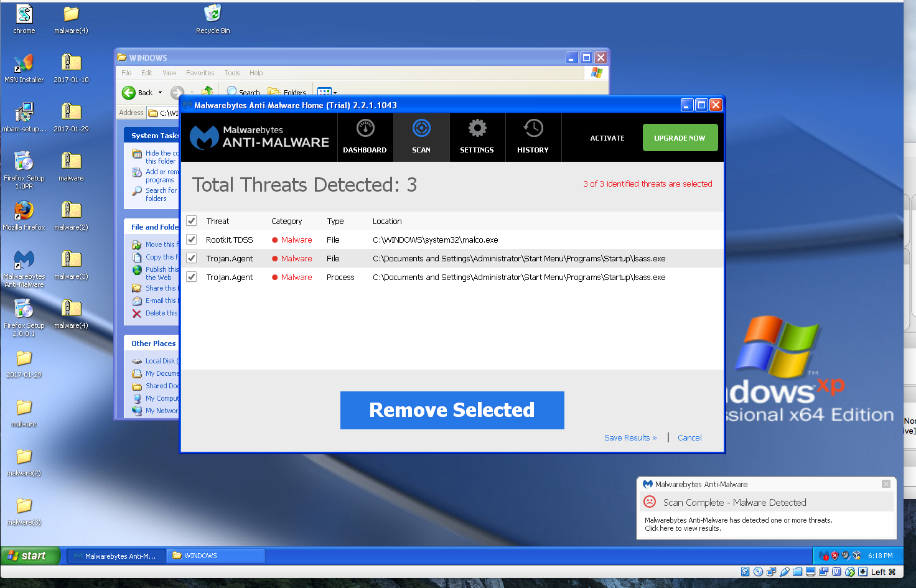
Task: Uncheck the Trojan.Agent Process row checkbox
Action: [x=192, y=277]
